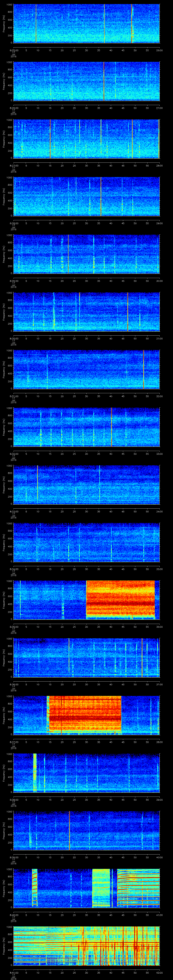Click the spectrogram panel starting at 8:39:00
The height and width of the screenshot is (980, 173).
(x=87, y=831)
